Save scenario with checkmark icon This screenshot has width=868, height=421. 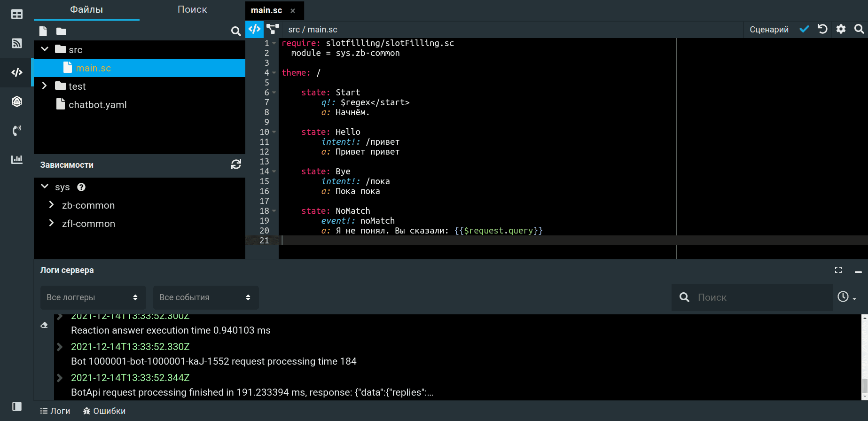click(x=804, y=29)
